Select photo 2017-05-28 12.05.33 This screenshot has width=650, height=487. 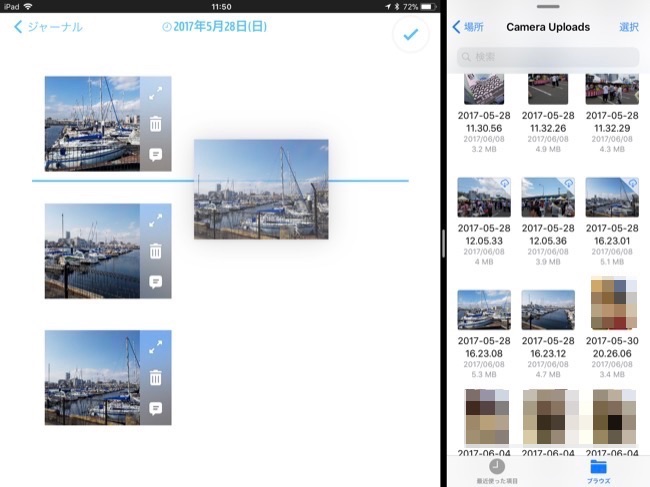coord(484,197)
